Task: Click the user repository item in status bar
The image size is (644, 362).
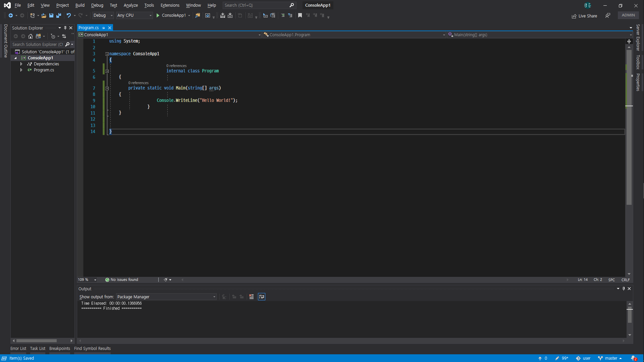Action: pos(583,358)
